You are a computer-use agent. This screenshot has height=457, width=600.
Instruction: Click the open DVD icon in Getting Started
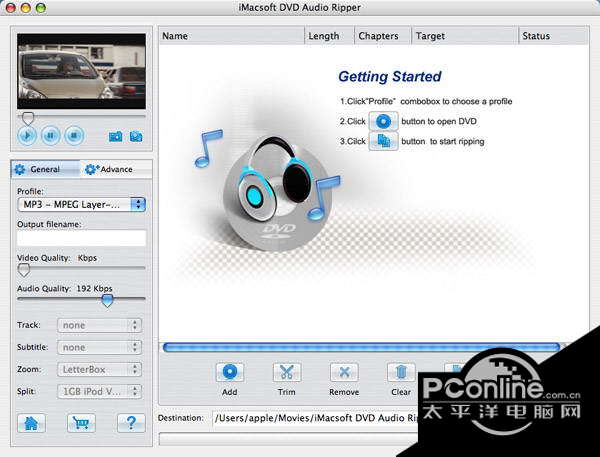point(383,121)
